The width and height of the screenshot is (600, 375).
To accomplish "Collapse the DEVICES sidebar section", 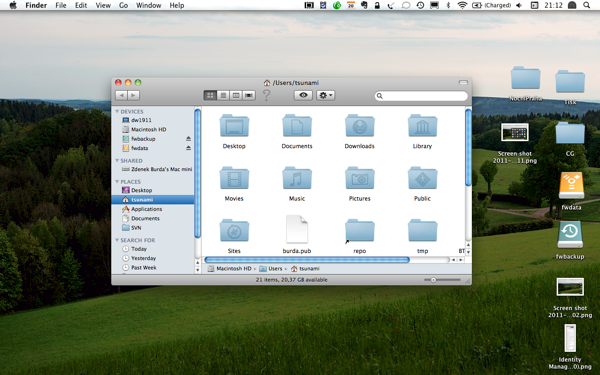I will 117,111.
